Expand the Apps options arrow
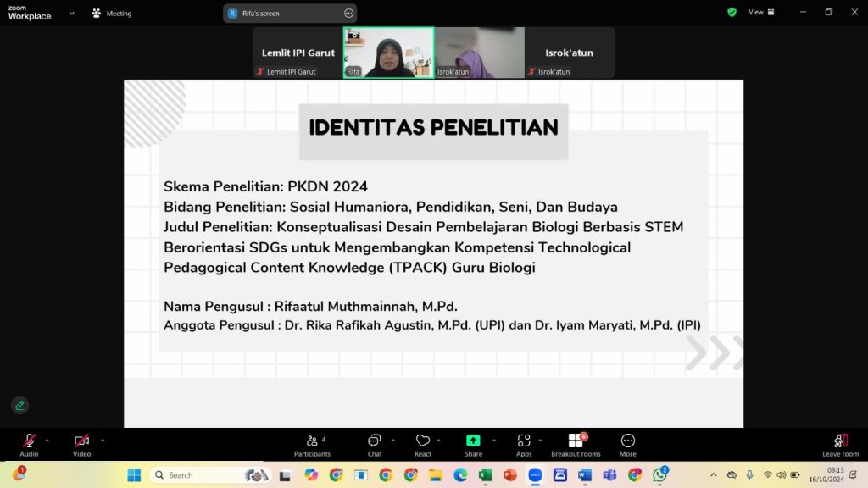The width and height of the screenshot is (868, 488). [540, 441]
